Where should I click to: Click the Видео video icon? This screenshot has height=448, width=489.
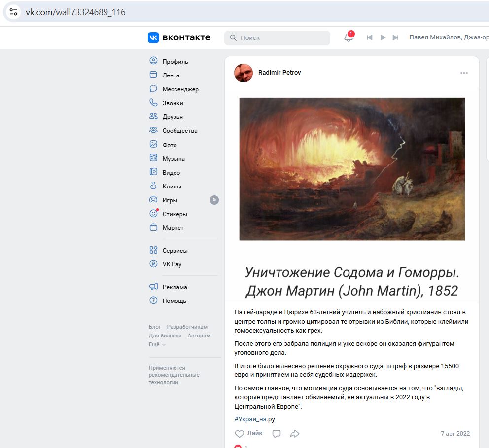point(153,172)
